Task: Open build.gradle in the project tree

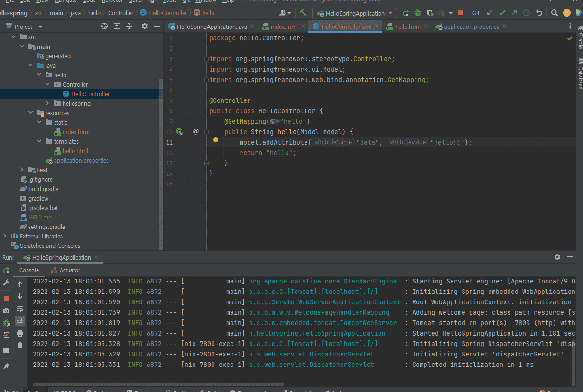Action: coord(43,189)
